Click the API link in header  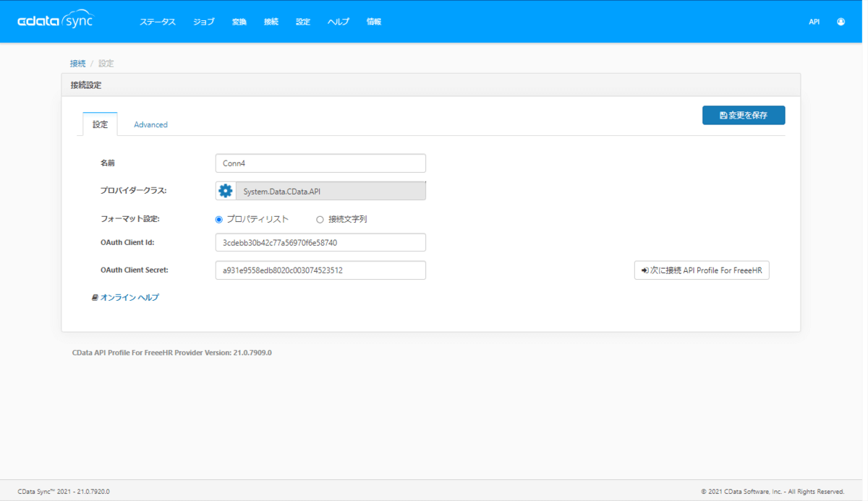click(x=814, y=22)
